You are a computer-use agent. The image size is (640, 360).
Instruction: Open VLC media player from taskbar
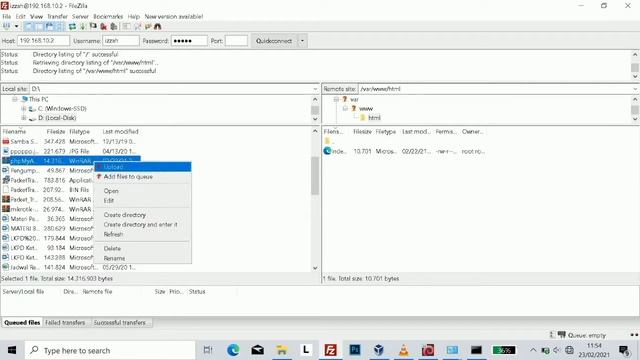[404, 350]
